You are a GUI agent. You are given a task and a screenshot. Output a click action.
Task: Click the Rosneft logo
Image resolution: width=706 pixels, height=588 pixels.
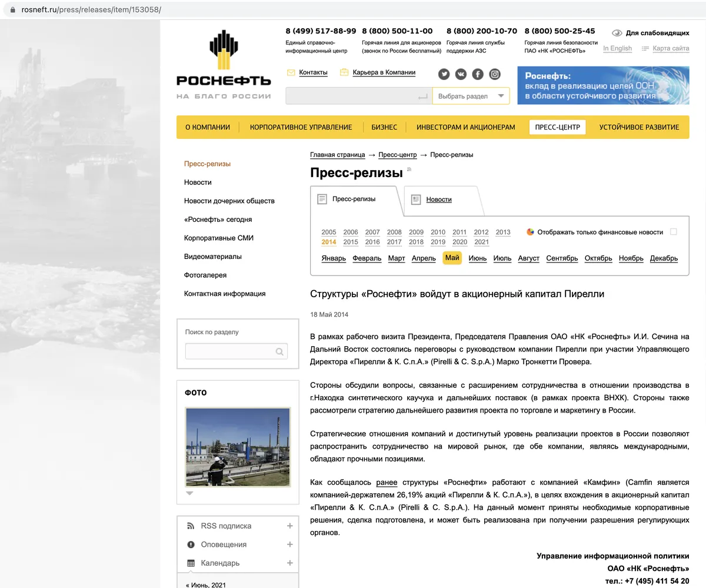coord(224,65)
